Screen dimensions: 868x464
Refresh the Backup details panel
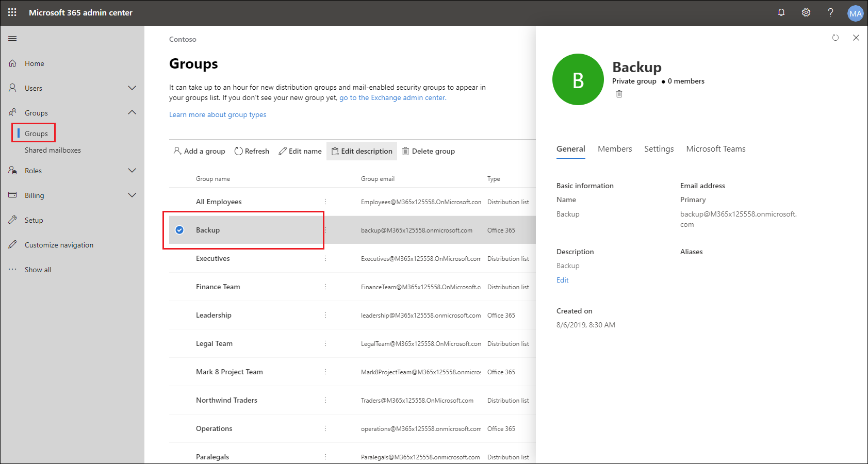[836, 38]
